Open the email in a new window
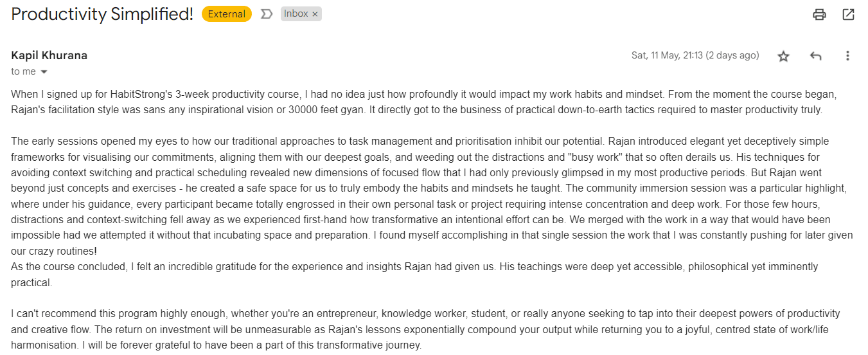This screenshot has width=868, height=355. tap(848, 14)
